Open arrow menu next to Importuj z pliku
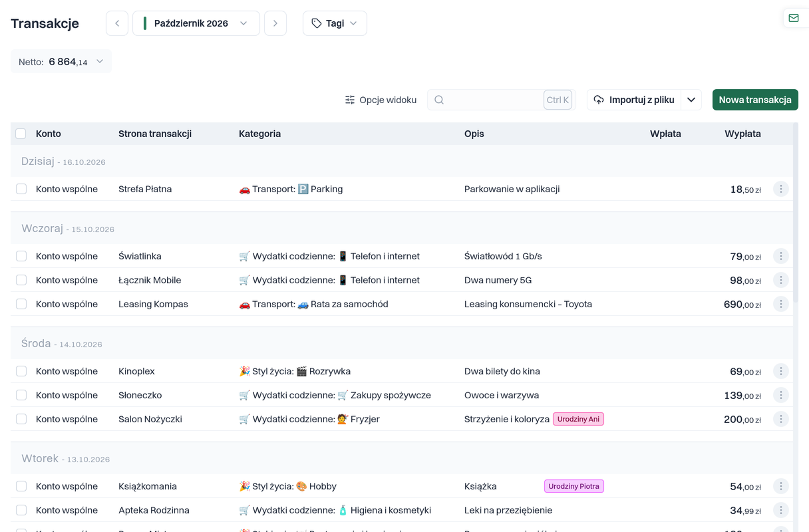The height and width of the screenshot is (532, 809). click(x=691, y=100)
